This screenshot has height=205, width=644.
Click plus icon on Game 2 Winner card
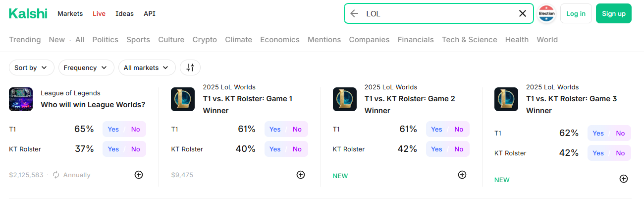(x=462, y=175)
